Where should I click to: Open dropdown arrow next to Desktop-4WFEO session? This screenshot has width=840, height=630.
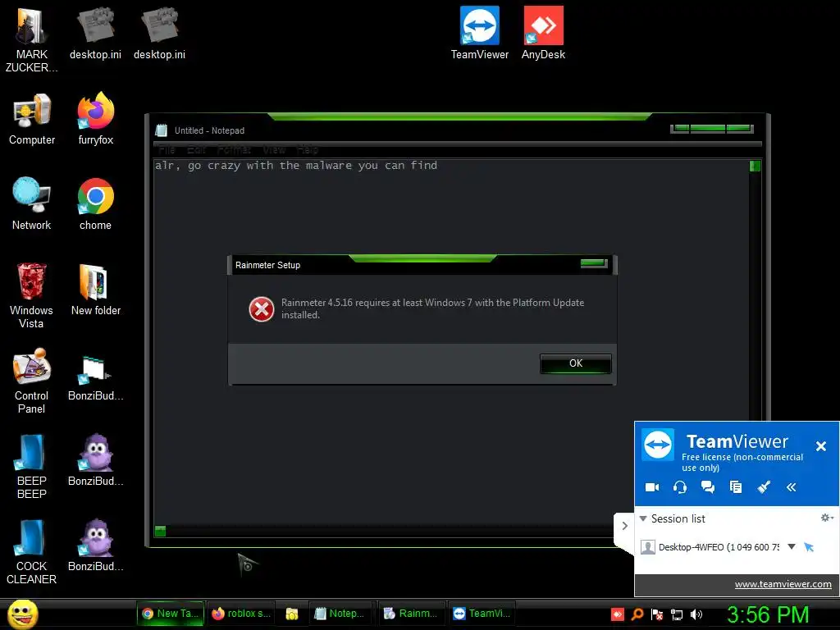(792, 546)
